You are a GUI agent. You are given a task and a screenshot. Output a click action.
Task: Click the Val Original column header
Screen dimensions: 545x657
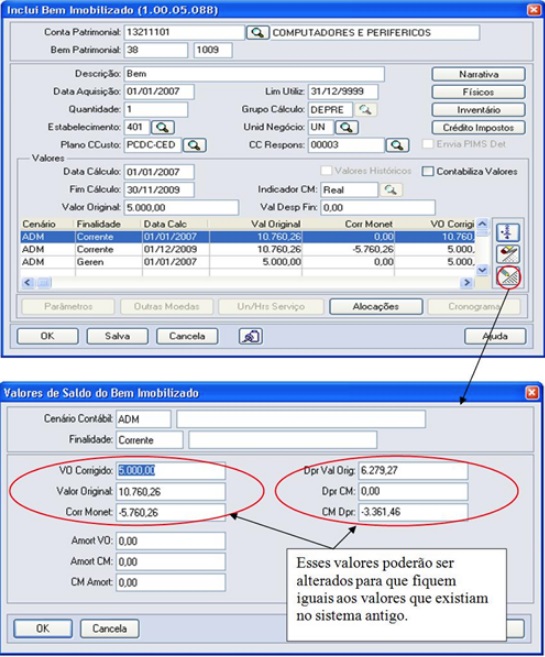[255, 224]
